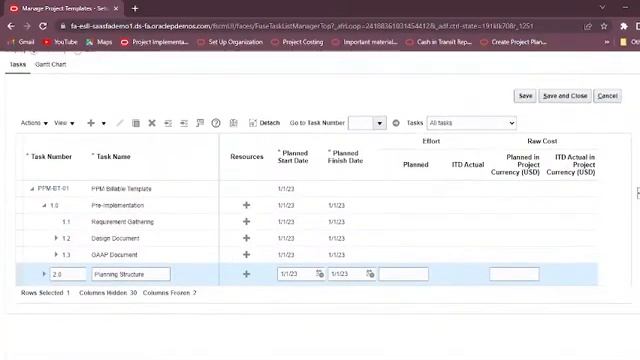Click the Task Number column header

(x=51, y=157)
